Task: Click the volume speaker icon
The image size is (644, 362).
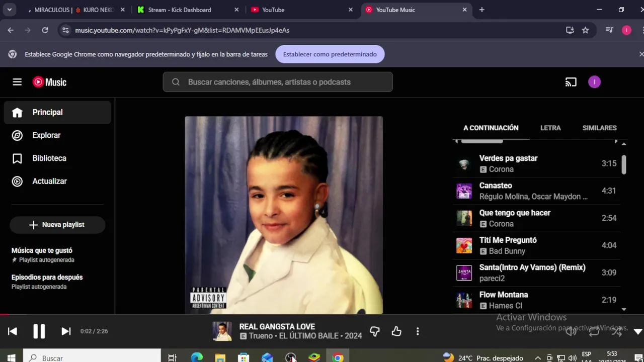Action: pos(571,331)
